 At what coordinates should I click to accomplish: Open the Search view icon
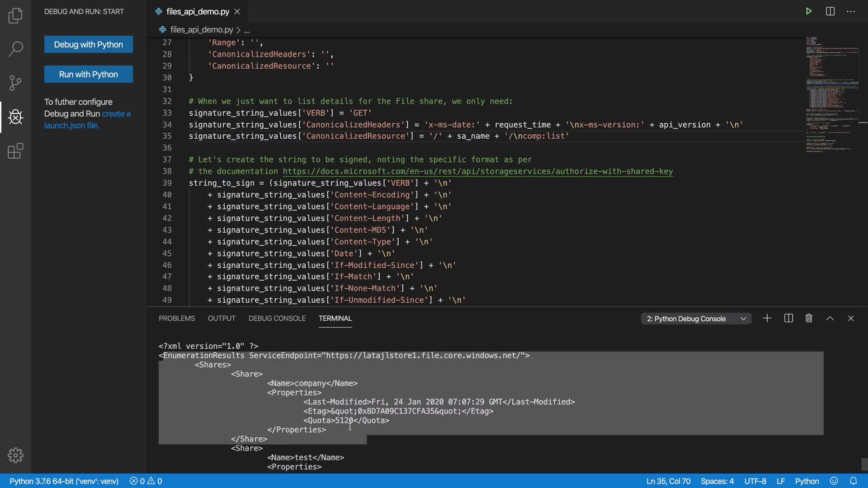pos(15,49)
